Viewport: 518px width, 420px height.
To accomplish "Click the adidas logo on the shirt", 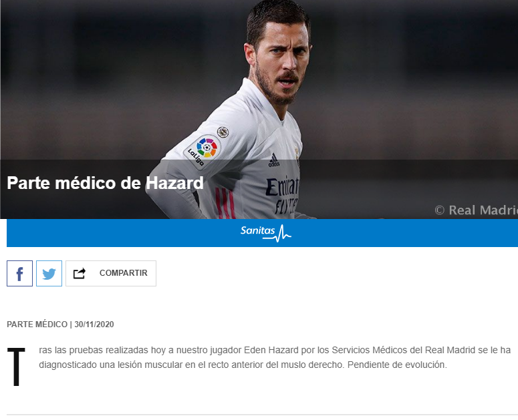I will [274, 160].
